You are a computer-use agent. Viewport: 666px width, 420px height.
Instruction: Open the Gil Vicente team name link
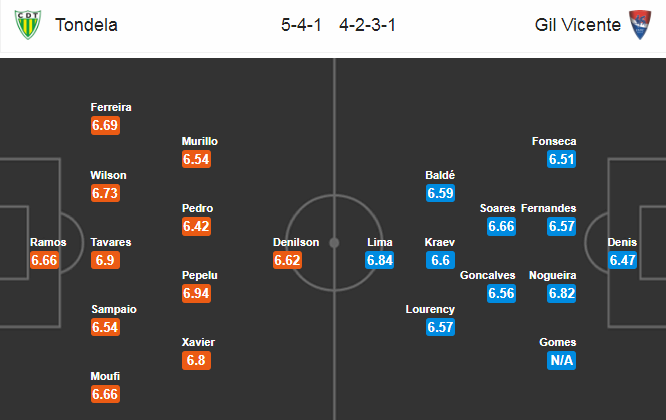pos(578,25)
